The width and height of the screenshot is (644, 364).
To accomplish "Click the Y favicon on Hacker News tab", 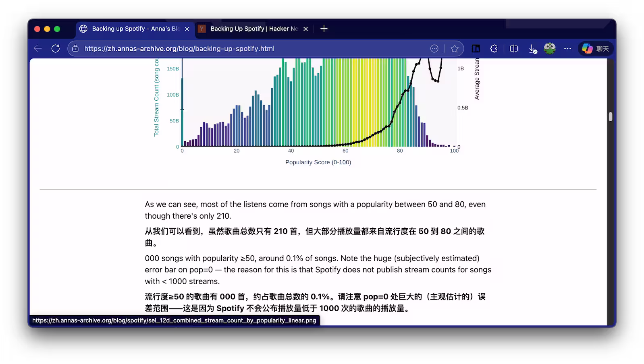I will tap(202, 29).
